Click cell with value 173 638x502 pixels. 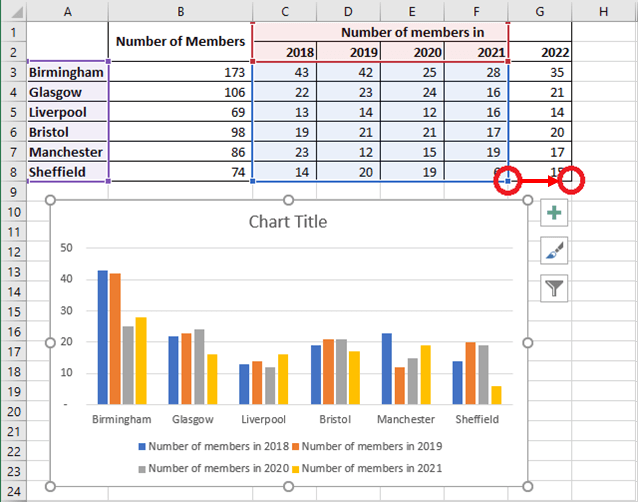point(180,72)
